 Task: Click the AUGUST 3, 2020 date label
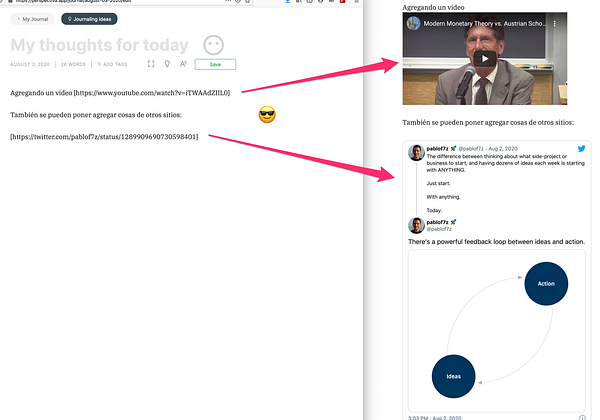pos(30,64)
